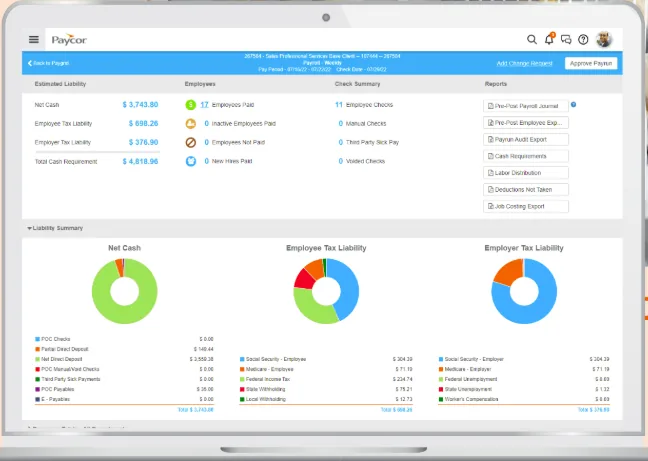Click State Unemployment legend swatch
Viewport: 648px width, 461px height.
click(441, 389)
